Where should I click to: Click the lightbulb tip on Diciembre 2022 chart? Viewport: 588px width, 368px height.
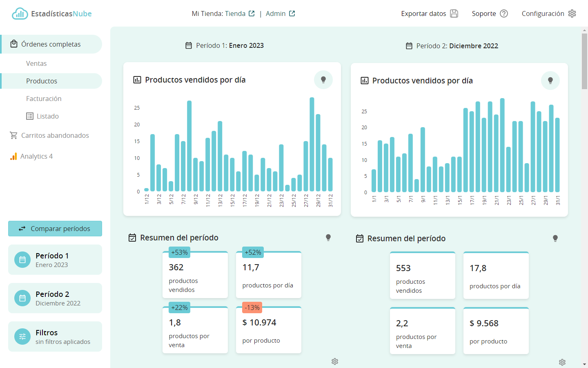tap(550, 81)
